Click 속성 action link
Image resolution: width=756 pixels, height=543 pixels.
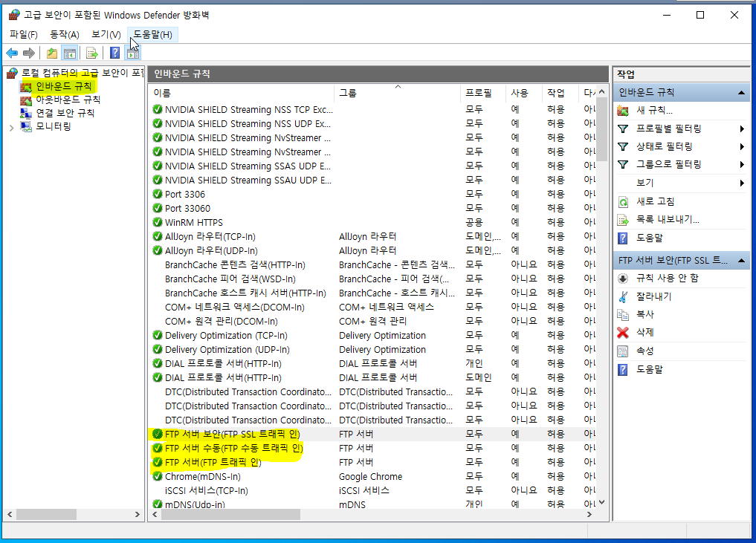coord(644,351)
